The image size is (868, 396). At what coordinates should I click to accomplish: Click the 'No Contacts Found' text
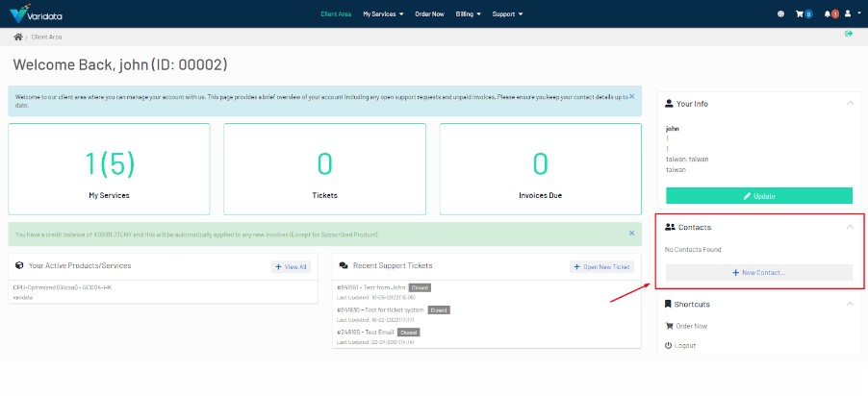[693, 250]
